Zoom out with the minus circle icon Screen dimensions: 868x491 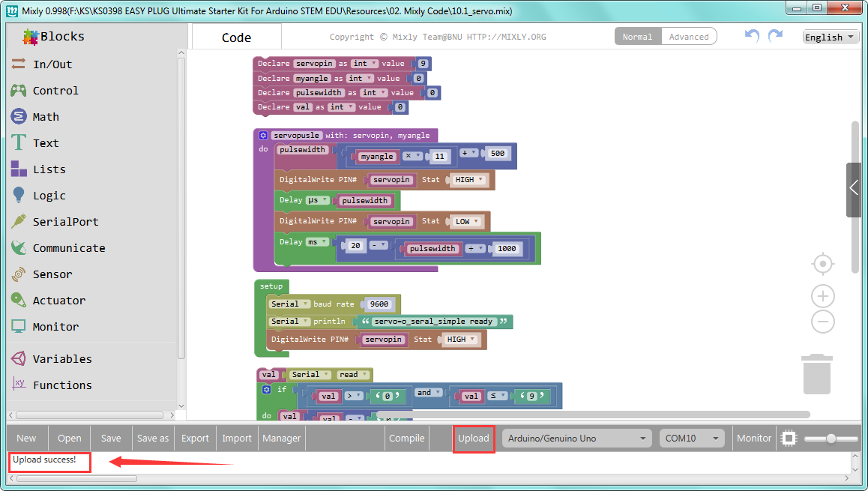(x=822, y=322)
